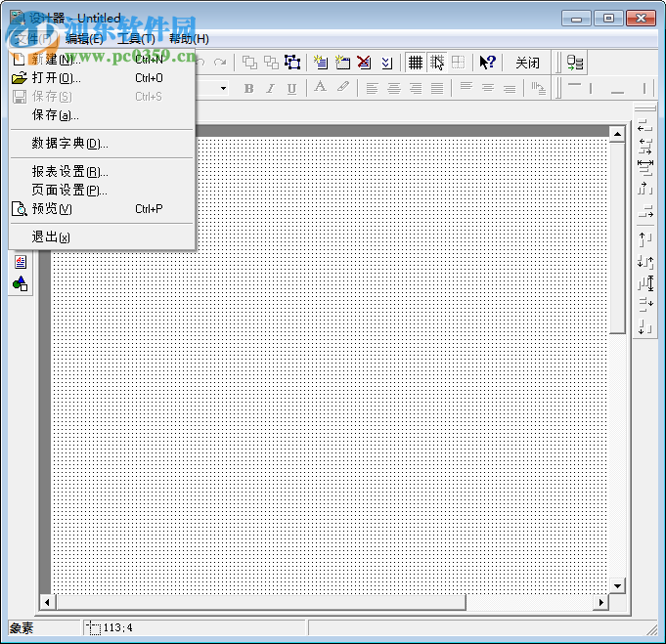Image resolution: width=666 pixels, height=644 pixels.
Task: Choose 保存(a)... save as menu entry
Action: pyautogui.click(x=102, y=114)
